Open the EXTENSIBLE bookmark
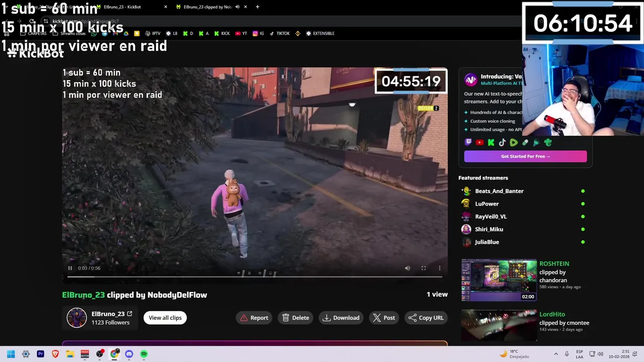 320,34
